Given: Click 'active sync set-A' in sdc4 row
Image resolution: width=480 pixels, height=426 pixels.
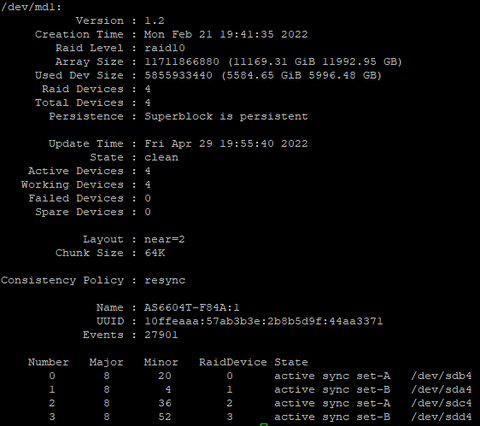Looking at the screenshot, I should click(332, 403).
